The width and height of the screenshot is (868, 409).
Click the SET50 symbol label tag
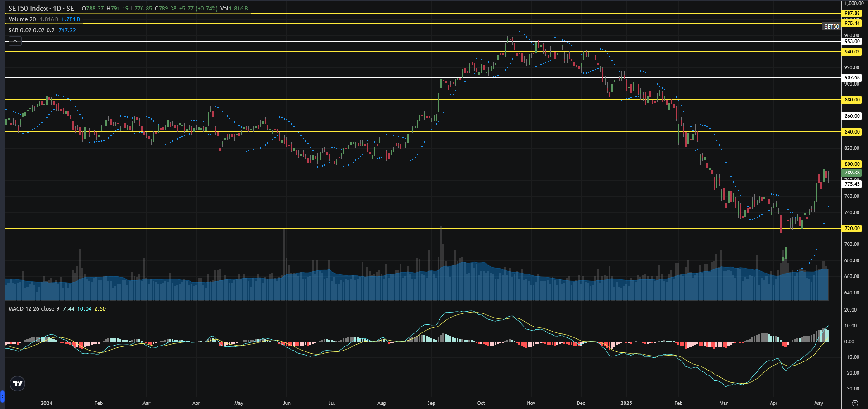click(x=831, y=27)
